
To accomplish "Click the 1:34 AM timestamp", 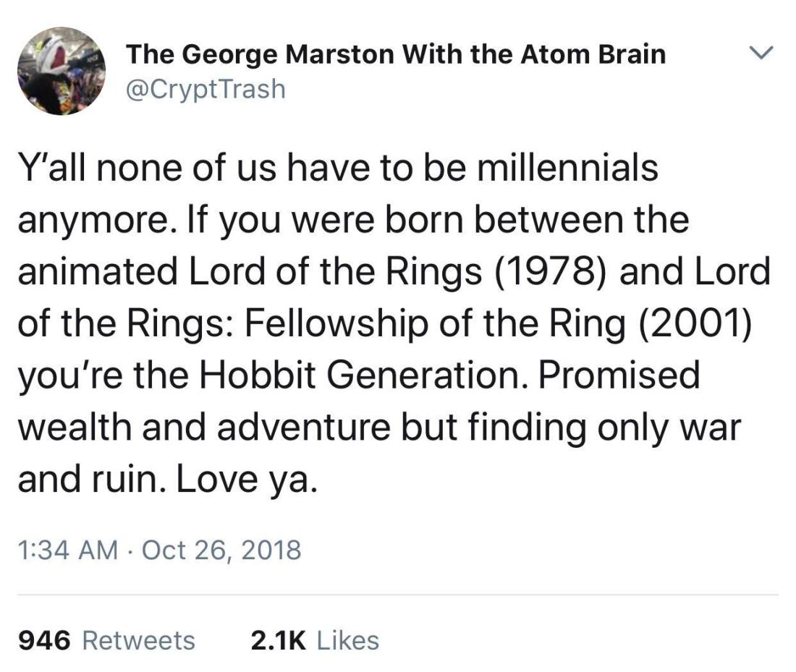I will pos(67,550).
